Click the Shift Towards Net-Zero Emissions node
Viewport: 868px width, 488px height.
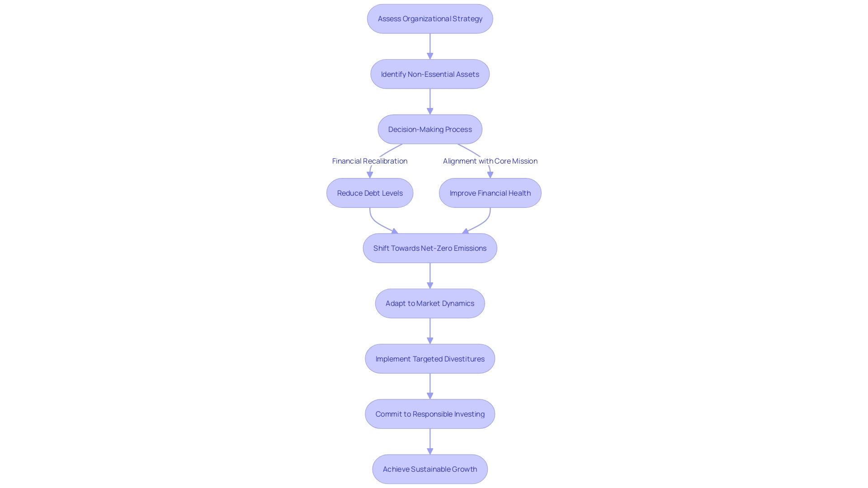pos(430,248)
